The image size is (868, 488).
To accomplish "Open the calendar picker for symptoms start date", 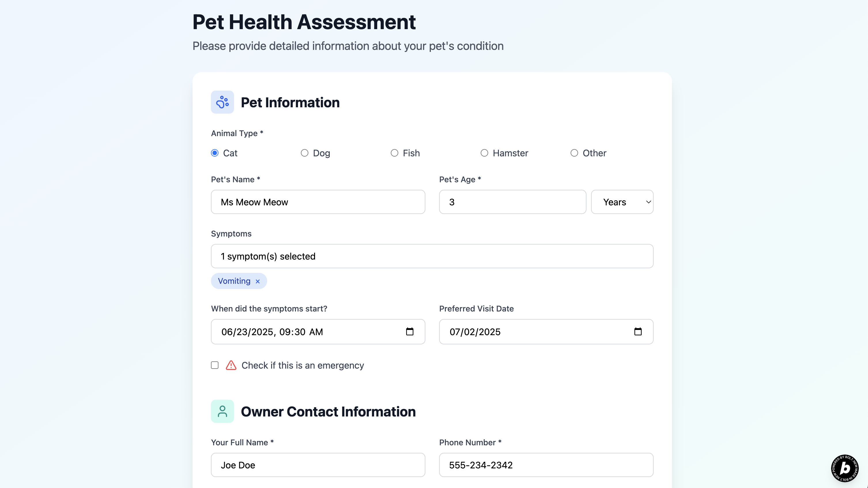I will pos(410,331).
